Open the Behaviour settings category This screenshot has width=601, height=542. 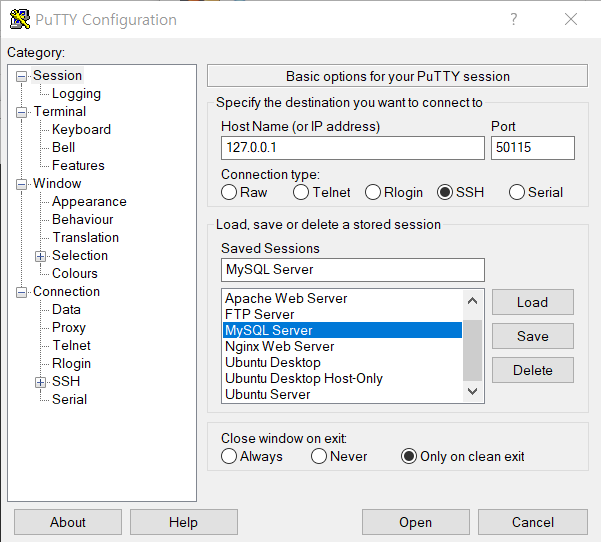pos(83,220)
